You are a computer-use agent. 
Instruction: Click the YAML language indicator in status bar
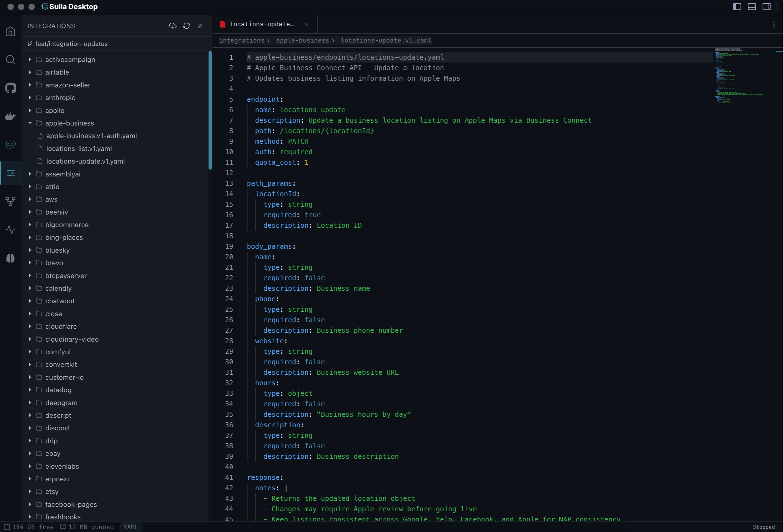[x=131, y=526]
